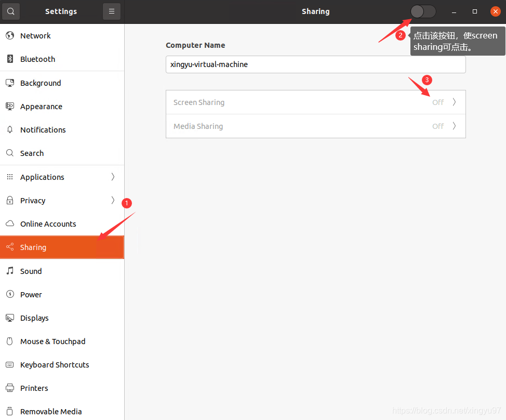Screen dimensions: 506x420
Task: Expand the Applications submenu chevron
Action: pyautogui.click(x=113, y=177)
